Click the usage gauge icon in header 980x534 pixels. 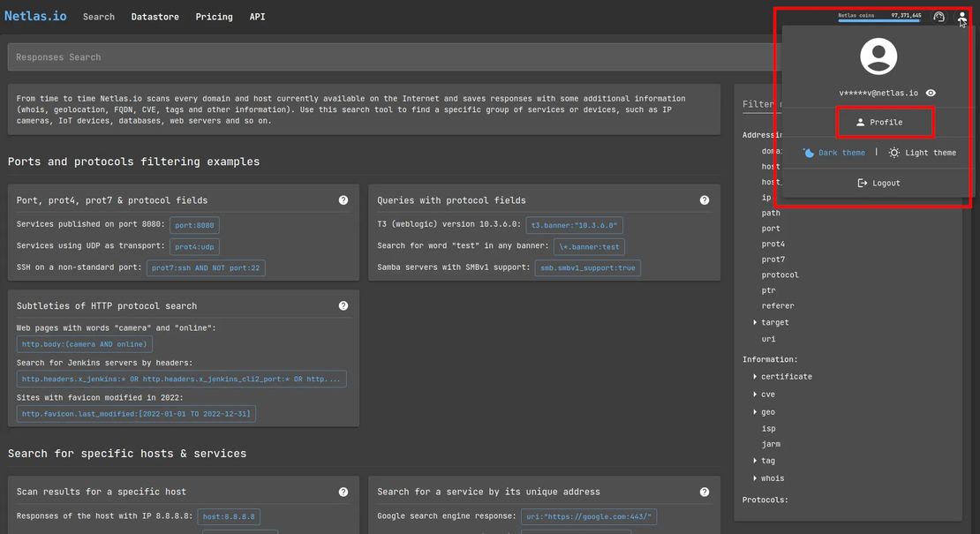[x=939, y=17]
